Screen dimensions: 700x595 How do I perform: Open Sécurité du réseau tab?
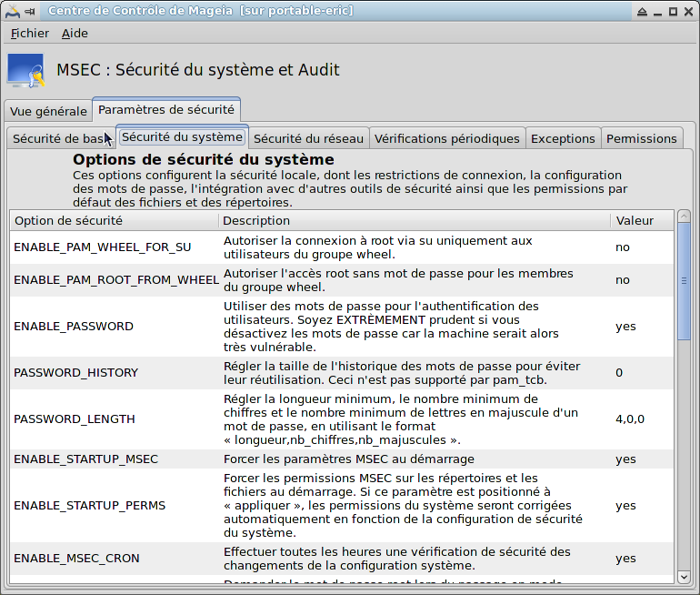tap(308, 138)
